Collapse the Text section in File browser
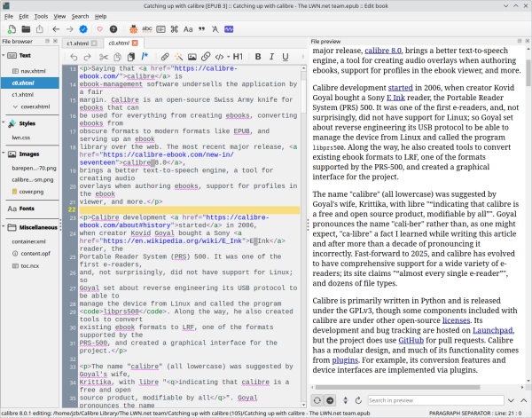The image size is (532, 418). click(4, 56)
